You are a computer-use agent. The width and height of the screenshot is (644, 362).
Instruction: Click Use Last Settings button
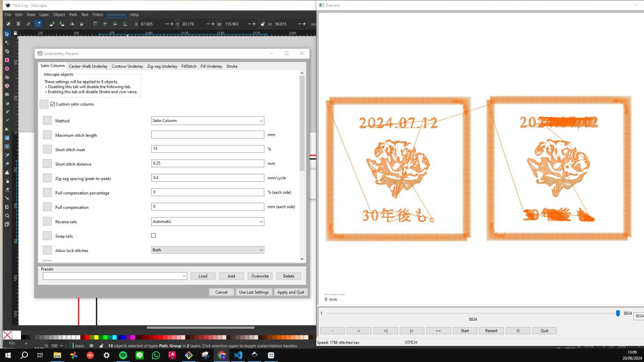[254, 292]
